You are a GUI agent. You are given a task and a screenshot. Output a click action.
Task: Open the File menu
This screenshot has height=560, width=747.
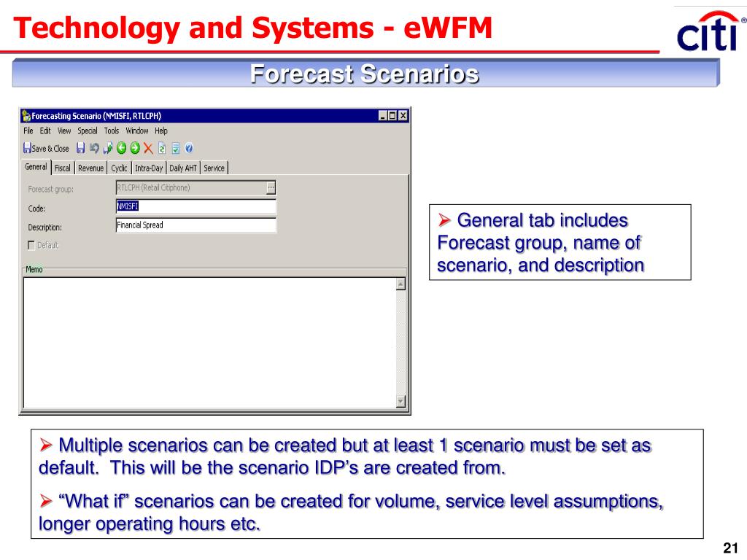pyautogui.click(x=28, y=131)
